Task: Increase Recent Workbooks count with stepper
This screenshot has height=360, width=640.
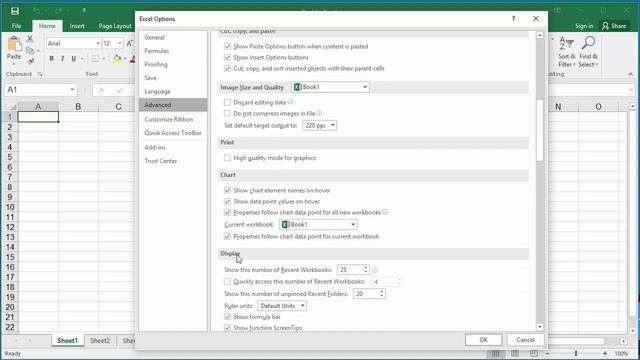Action: 366,268
